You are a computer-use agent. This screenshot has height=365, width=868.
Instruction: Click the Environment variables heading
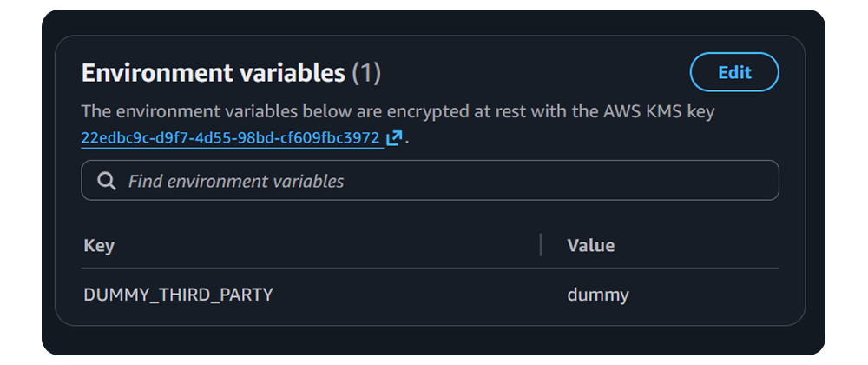tap(213, 73)
